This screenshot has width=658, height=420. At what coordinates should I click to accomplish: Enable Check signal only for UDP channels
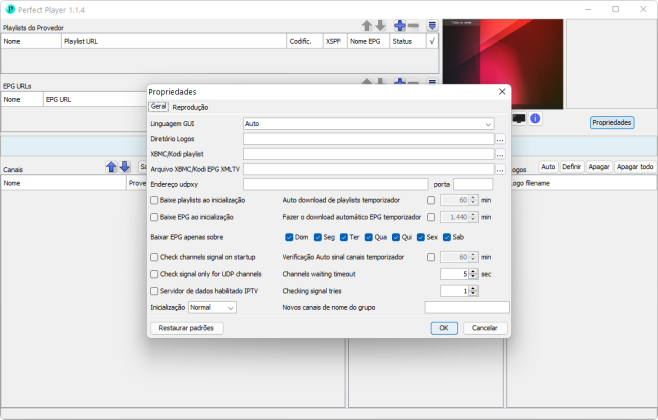[x=154, y=274]
